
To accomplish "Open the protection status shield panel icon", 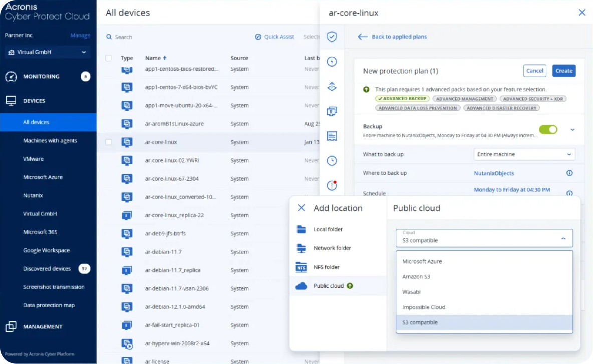I will pyautogui.click(x=331, y=36).
